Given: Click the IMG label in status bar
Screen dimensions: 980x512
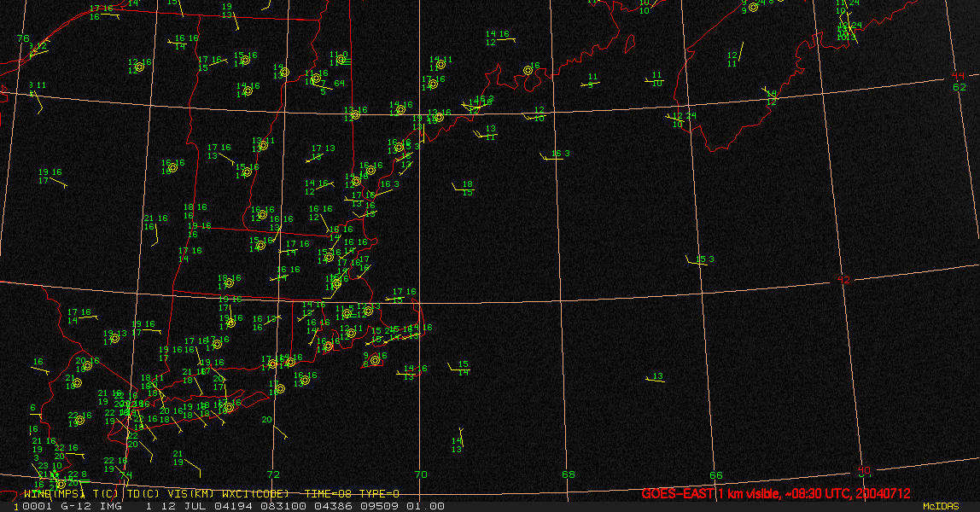Looking at the screenshot, I should pos(110,506).
